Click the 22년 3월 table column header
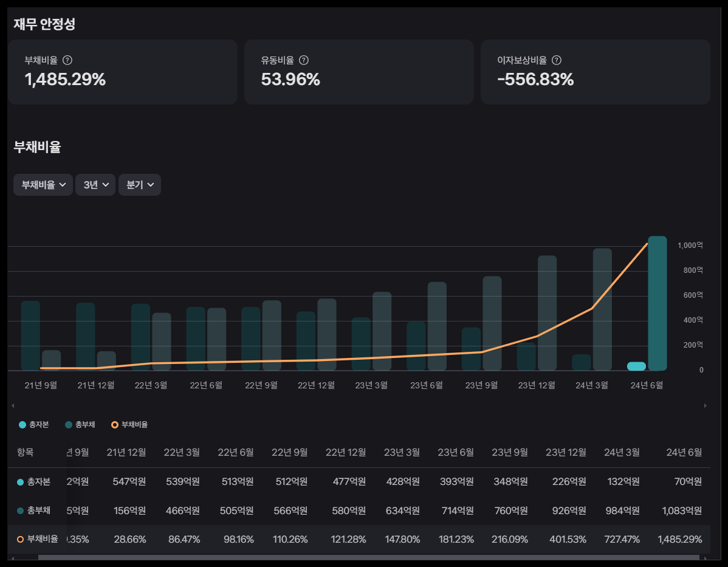The height and width of the screenshot is (567, 728). coord(182,452)
